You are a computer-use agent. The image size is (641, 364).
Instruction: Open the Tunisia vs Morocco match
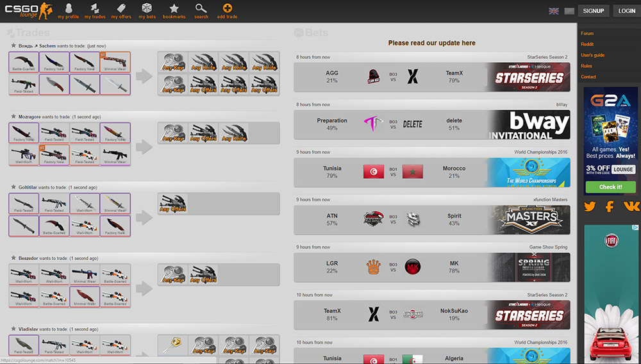tap(431, 172)
